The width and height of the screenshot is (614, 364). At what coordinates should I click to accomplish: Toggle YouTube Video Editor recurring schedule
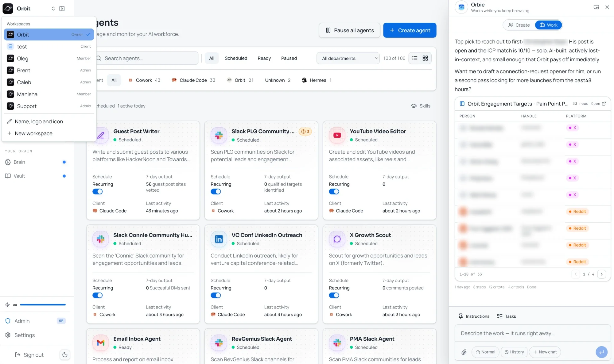tap(334, 192)
